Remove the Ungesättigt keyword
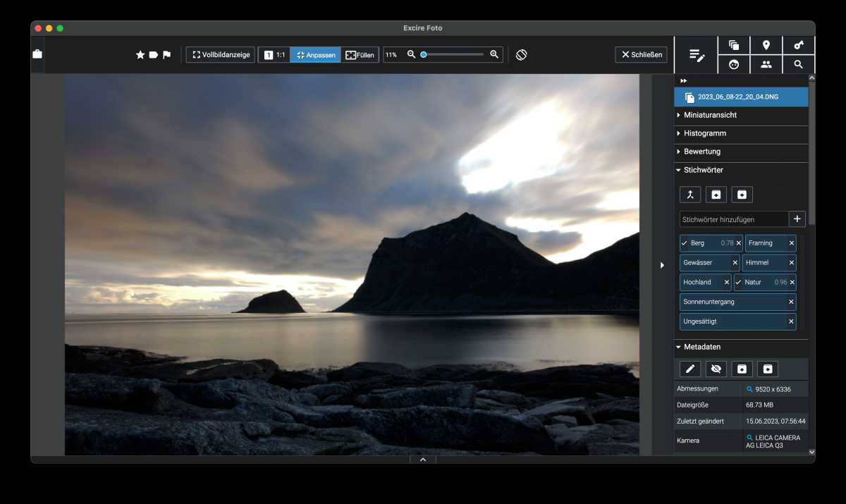The image size is (846, 504). pos(792,321)
